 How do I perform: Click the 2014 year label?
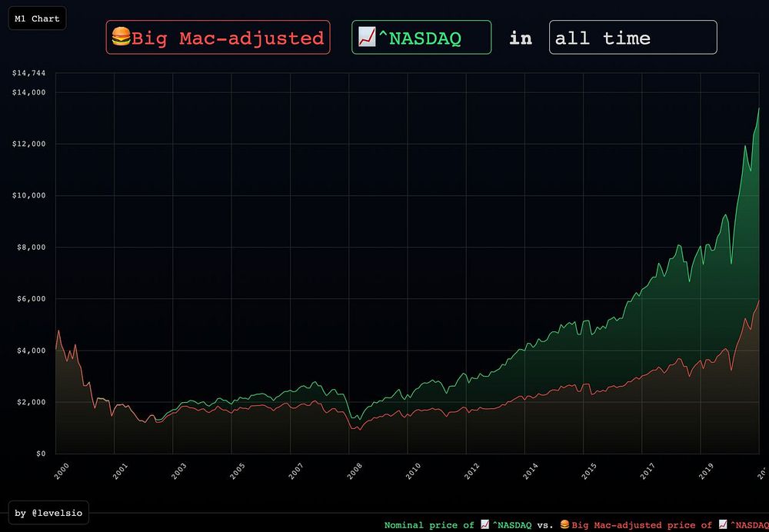[x=530, y=471]
